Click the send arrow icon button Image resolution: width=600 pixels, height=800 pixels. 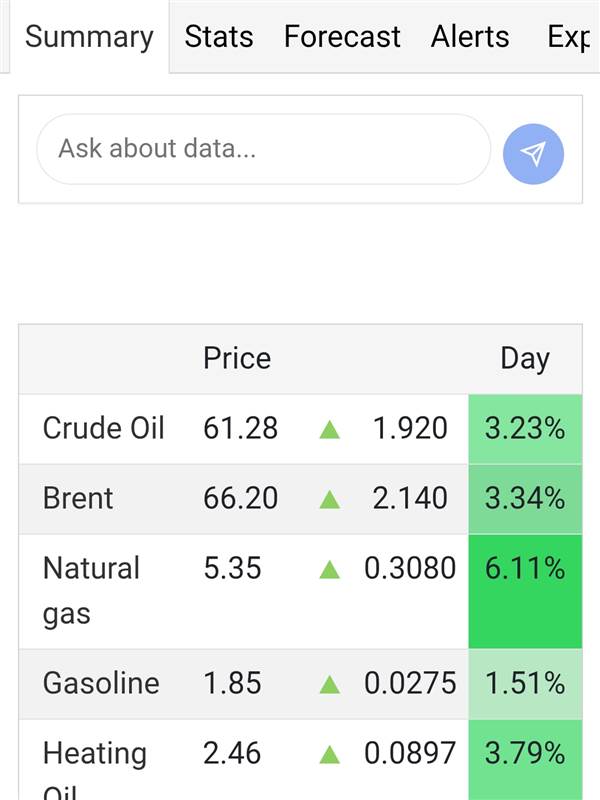point(533,153)
